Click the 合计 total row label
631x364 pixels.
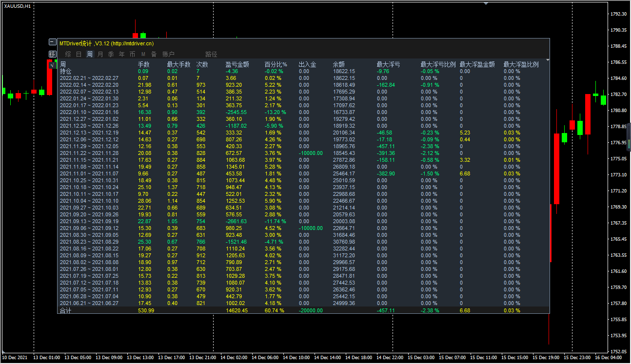[65, 310]
